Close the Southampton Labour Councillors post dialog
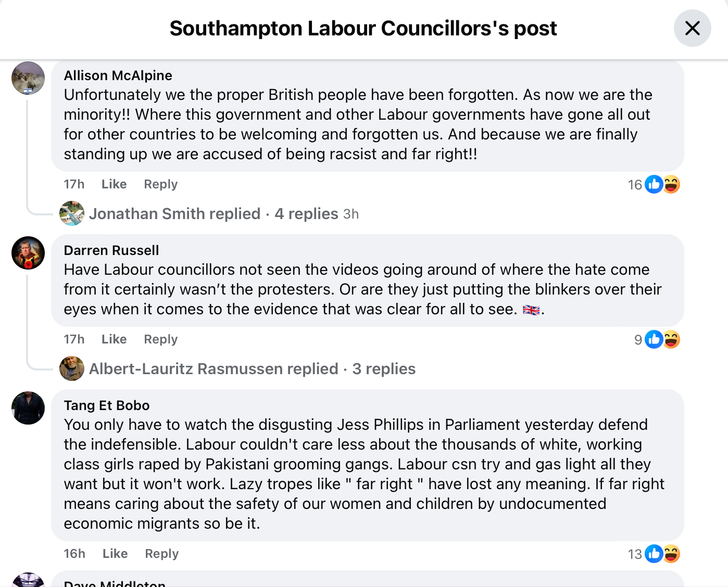The height and width of the screenshot is (587, 728). click(x=692, y=28)
